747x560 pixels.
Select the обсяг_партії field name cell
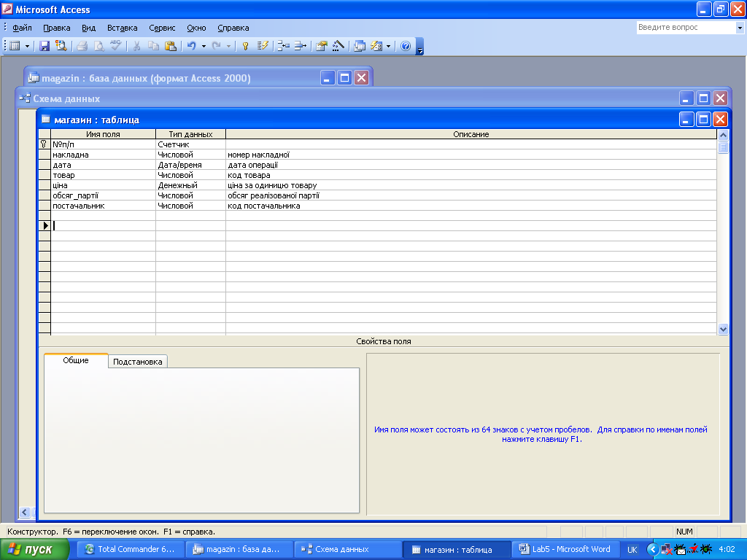click(103, 195)
